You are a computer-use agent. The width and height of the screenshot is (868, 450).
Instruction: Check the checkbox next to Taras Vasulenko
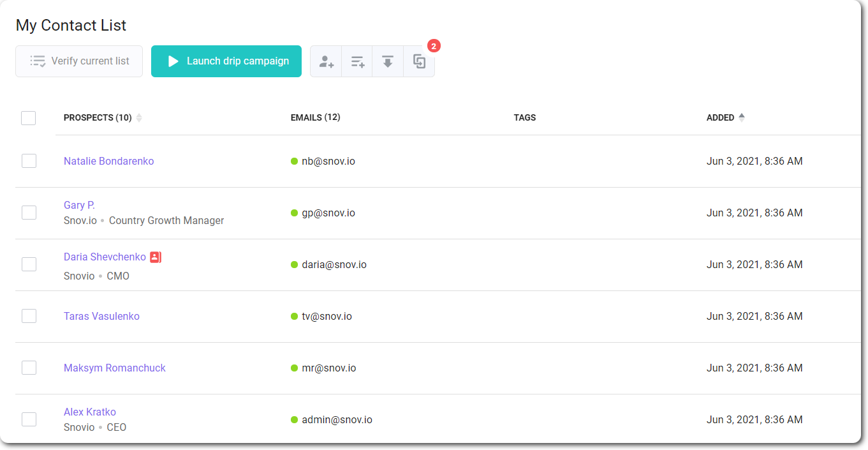point(29,315)
